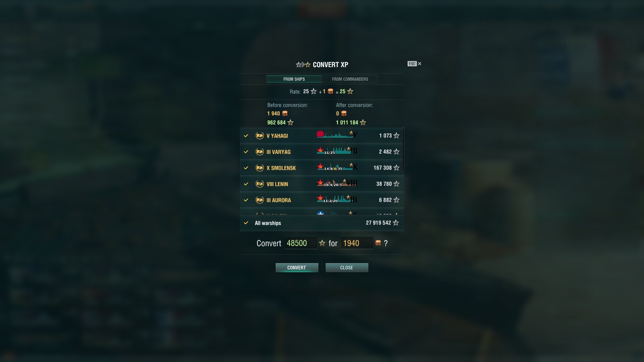644x362 pixels.
Task: Click the elite emblem icon beside X Smolensk
Action: (x=260, y=168)
